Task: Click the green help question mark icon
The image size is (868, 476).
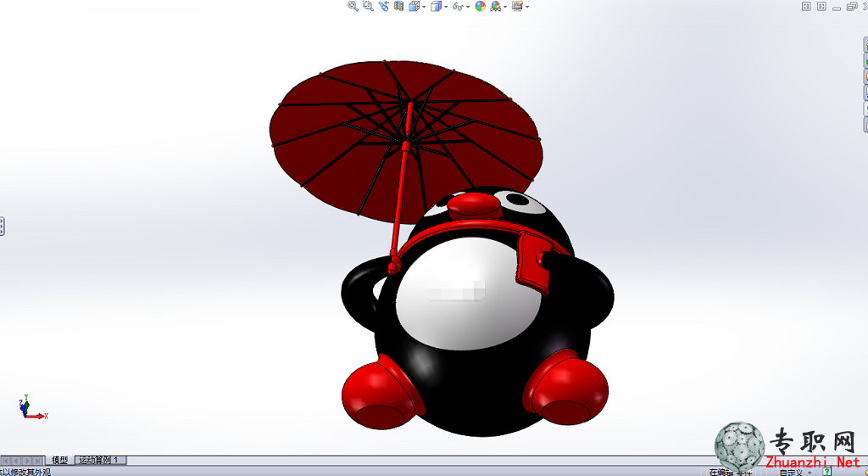Action: (827, 472)
